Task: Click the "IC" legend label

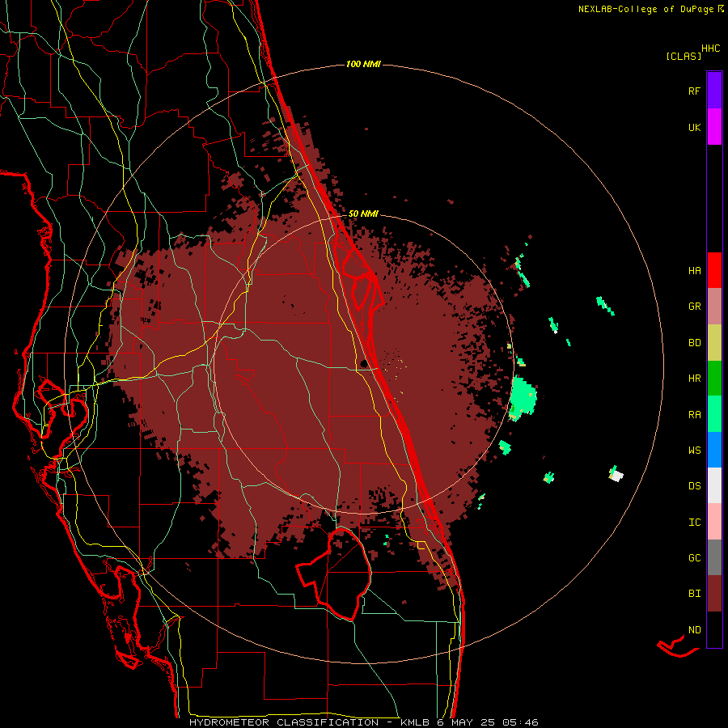Action: point(694,523)
